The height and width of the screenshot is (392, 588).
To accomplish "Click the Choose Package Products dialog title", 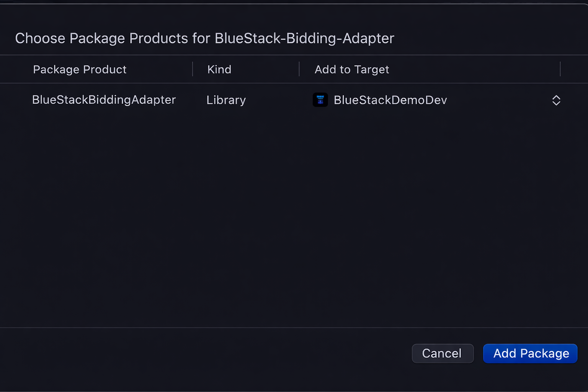I will (x=204, y=38).
